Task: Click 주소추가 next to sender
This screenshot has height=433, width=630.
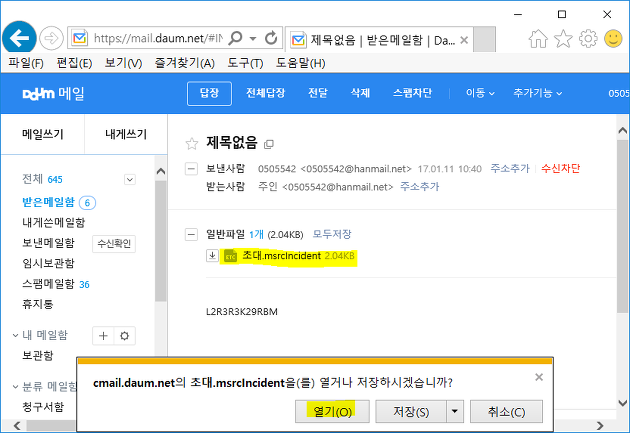Action: pos(510,168)
